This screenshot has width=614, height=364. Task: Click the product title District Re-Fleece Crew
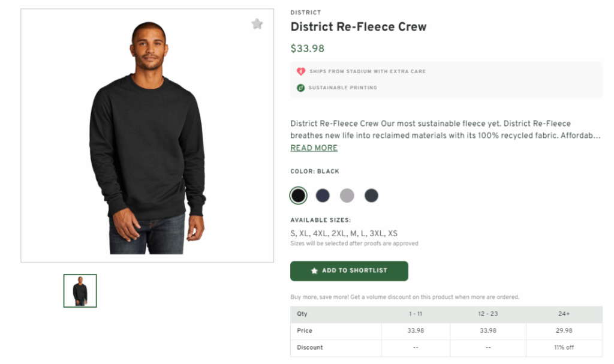pyautogui.click(x=359, y=26)
